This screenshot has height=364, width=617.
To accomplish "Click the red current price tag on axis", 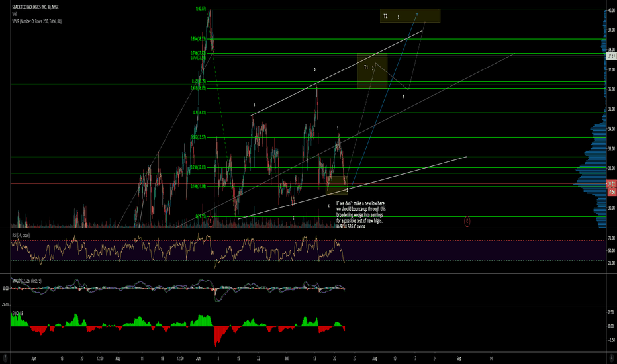I will click(x=612, y=184).
